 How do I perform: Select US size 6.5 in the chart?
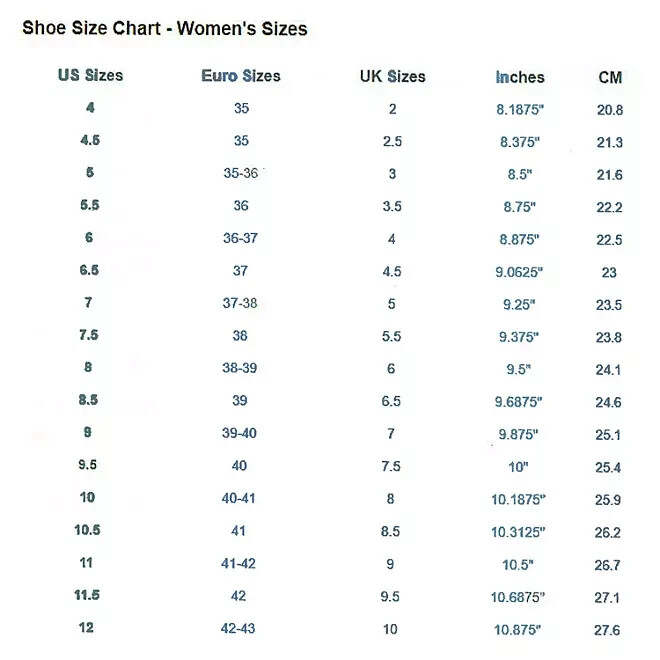[89, 270]
